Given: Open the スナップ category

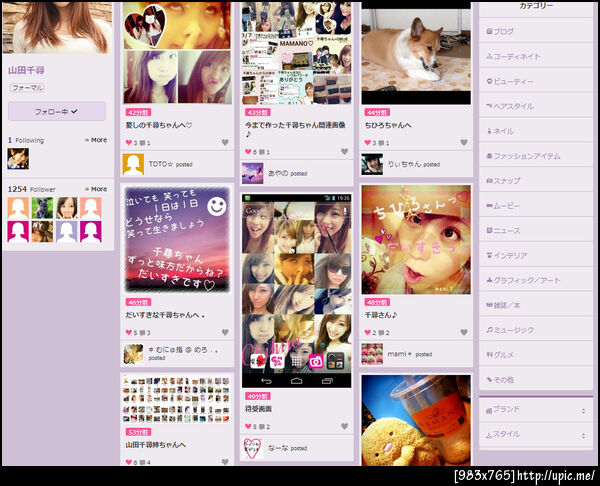Looking at the screenshot, I should (536, 181).
